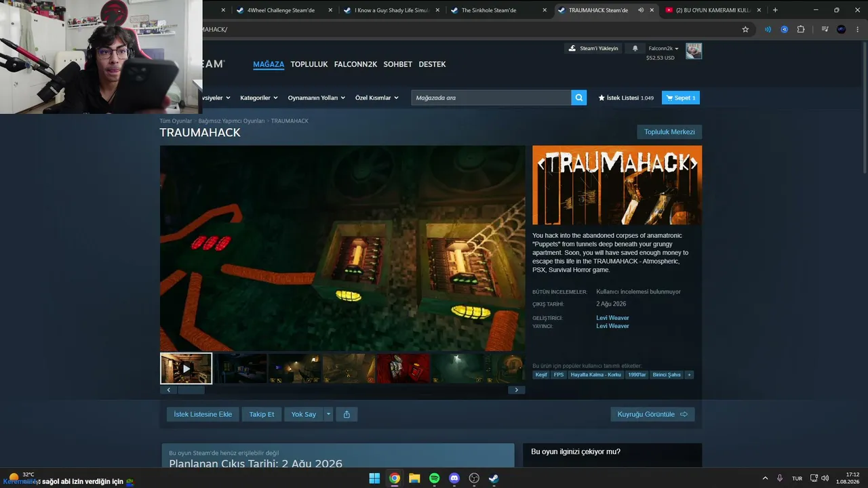Go to the MAĞAZA menu

[269, 64]
